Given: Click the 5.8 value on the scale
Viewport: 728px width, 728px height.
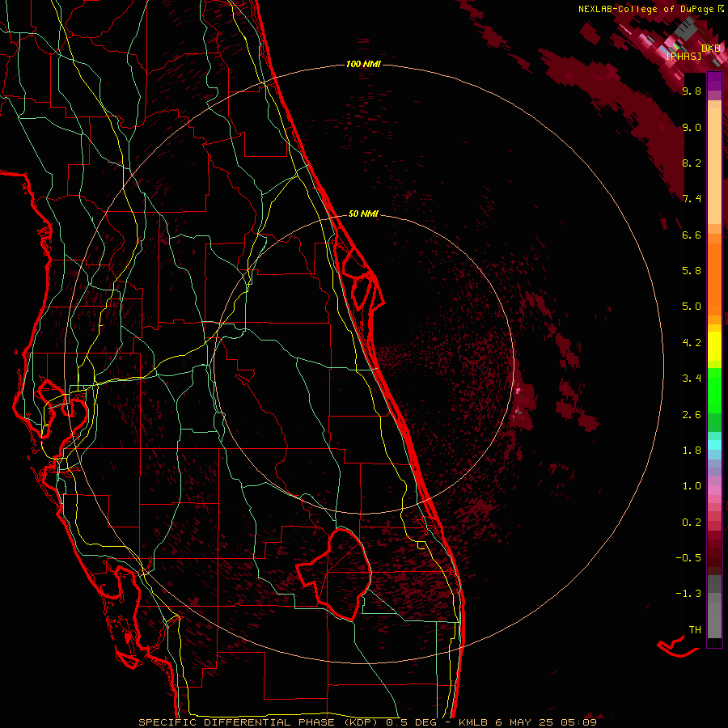Looking at the screenshot, I should pos(692,271).
